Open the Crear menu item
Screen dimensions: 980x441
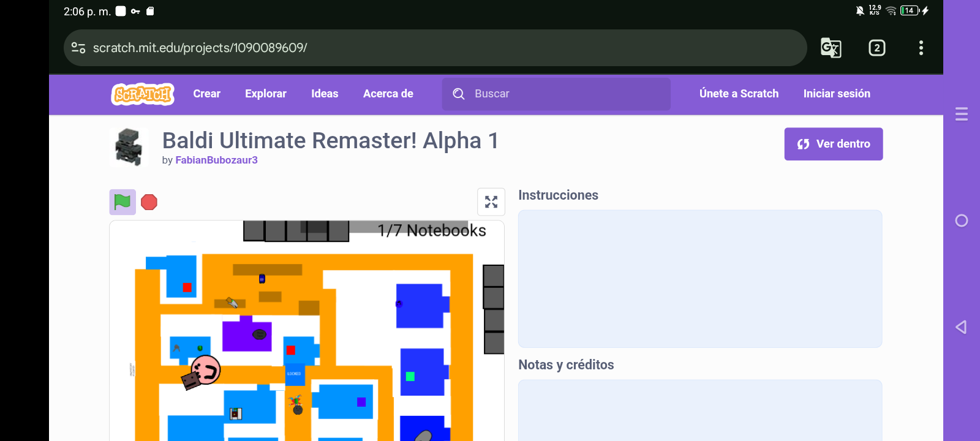pos(207,94)
